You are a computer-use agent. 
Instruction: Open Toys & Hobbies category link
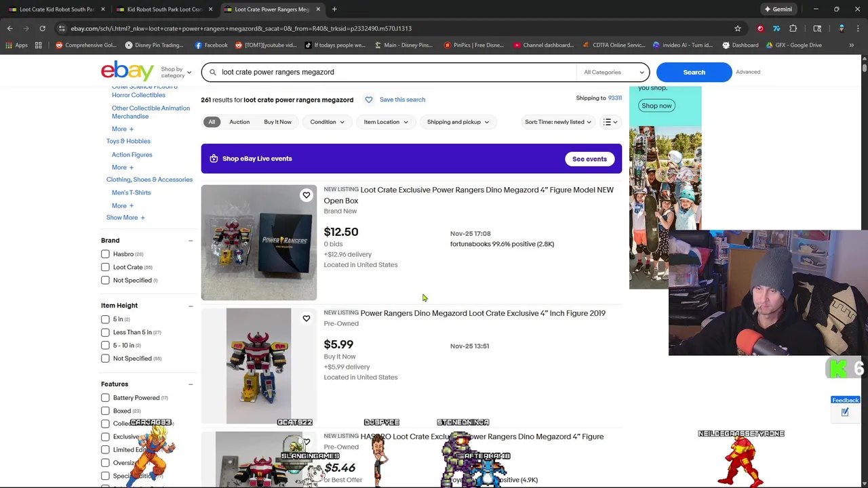click(x=128, y=141)
